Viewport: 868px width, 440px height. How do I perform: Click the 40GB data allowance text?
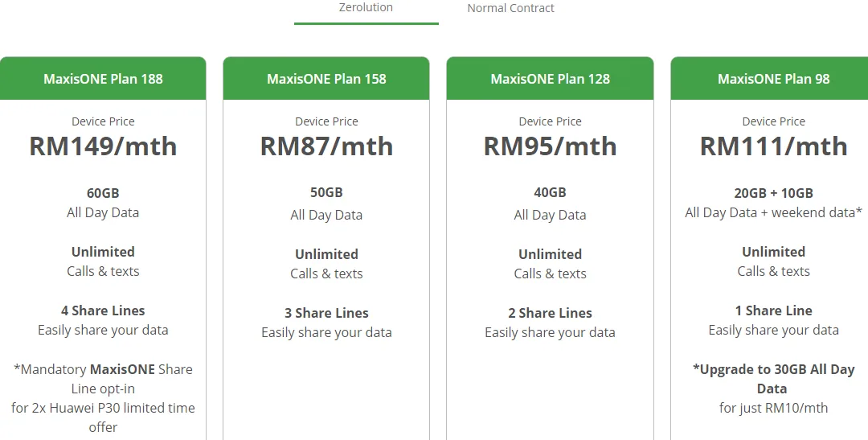coord(550,193)
